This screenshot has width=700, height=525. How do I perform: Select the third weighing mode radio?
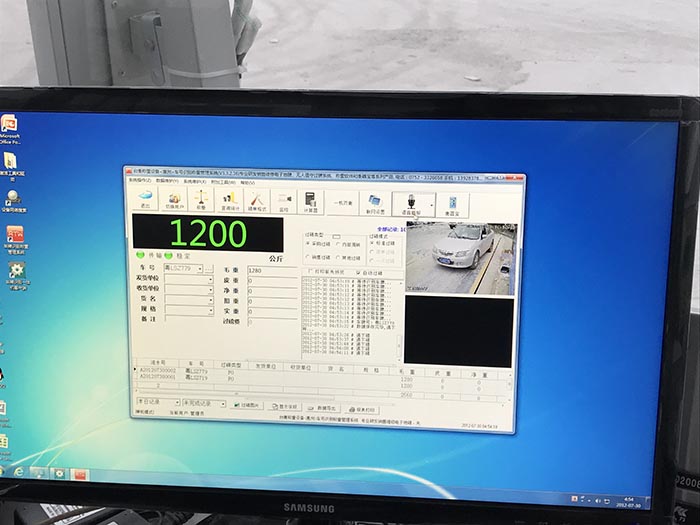coord(383,260)
